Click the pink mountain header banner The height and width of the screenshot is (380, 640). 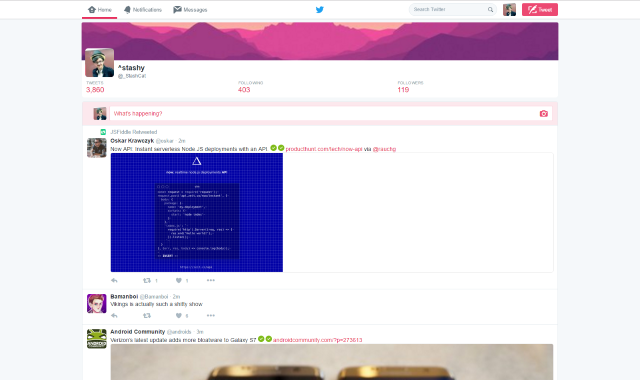320,41
